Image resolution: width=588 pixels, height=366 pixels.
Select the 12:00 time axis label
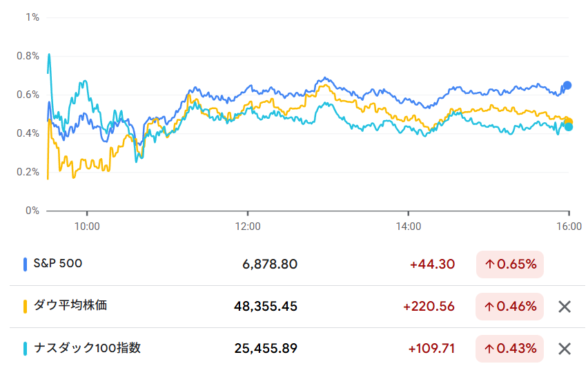tap(247, 226)
